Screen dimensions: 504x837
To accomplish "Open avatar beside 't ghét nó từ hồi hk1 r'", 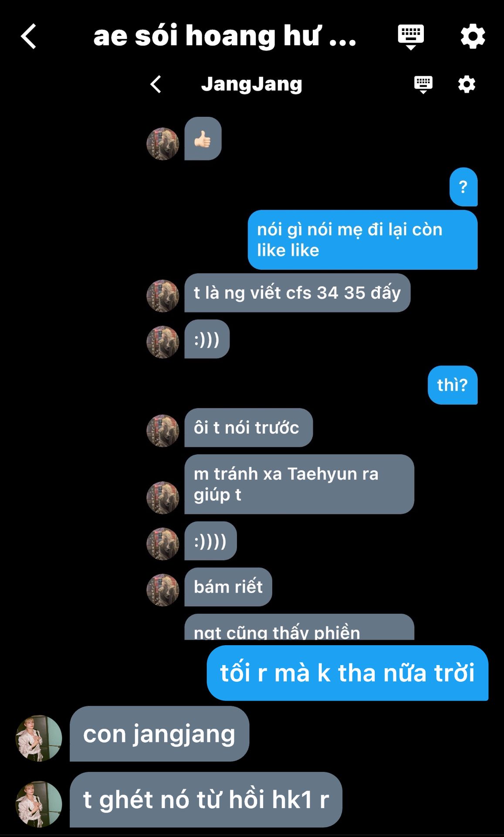I will [x=39, y=804].
